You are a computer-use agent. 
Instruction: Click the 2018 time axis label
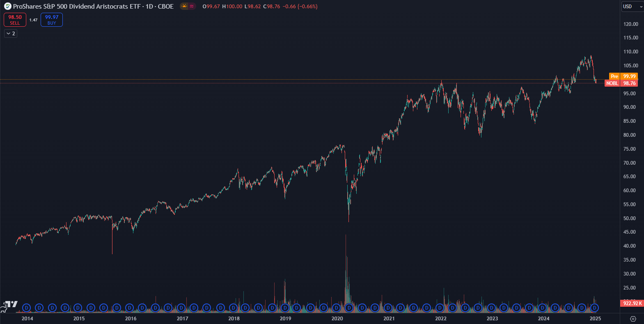234,319
